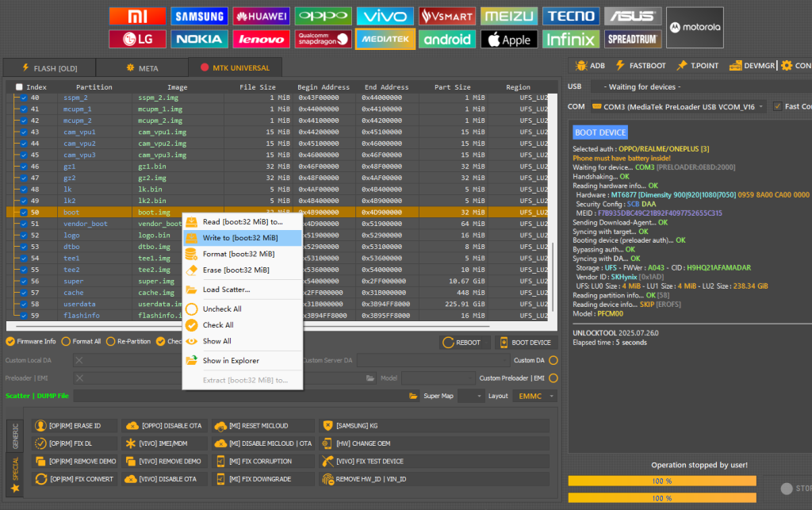Choose Show in Explorer from context menu
Viewport: 812px width, 510px height.
tap(243, 360)
